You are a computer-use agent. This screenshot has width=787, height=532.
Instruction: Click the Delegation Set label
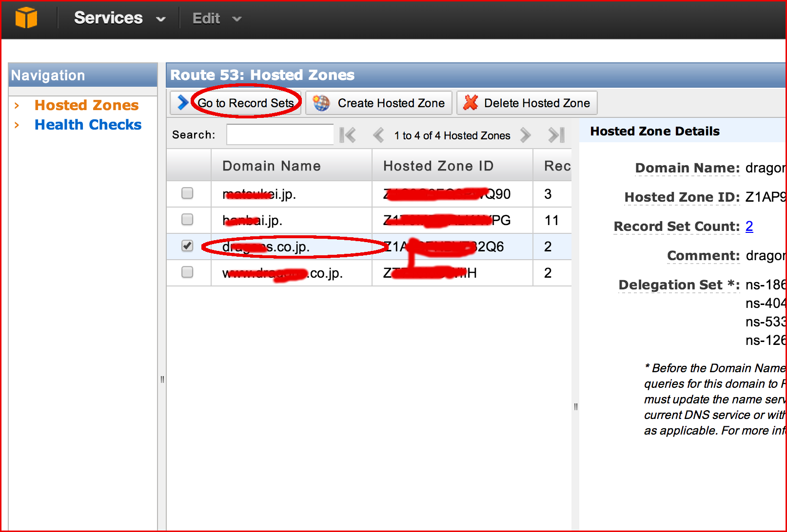click(678, 285)
